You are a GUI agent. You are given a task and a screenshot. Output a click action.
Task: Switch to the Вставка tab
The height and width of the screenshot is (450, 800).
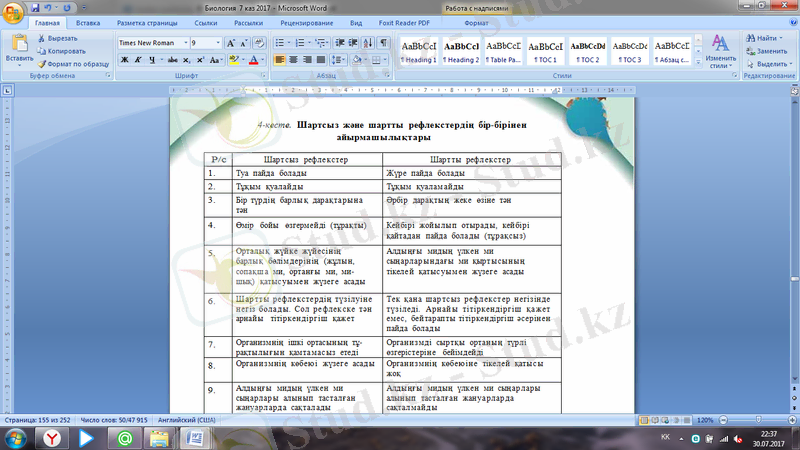pos(87,21)
